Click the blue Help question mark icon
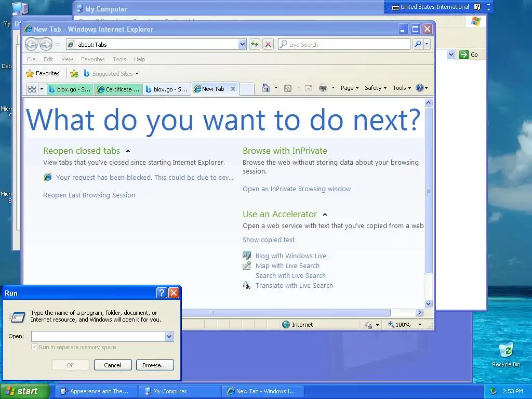 (x=420, y=88)
